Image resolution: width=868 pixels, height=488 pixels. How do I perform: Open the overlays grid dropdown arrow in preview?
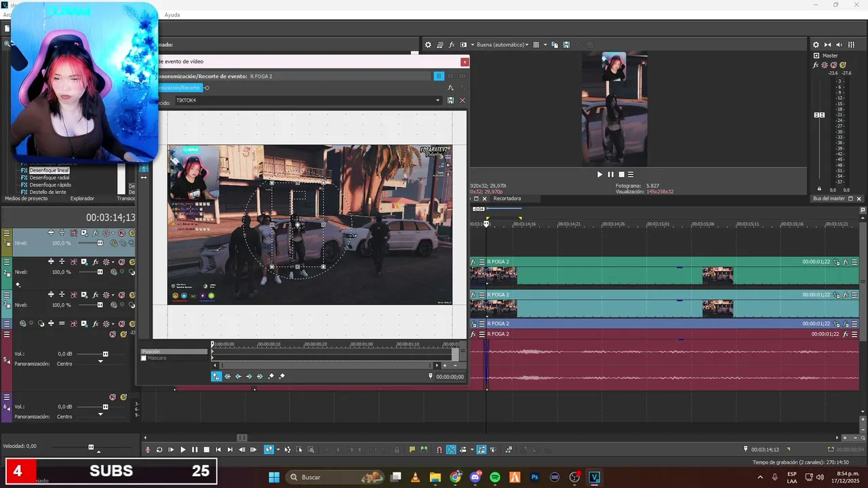545,45
